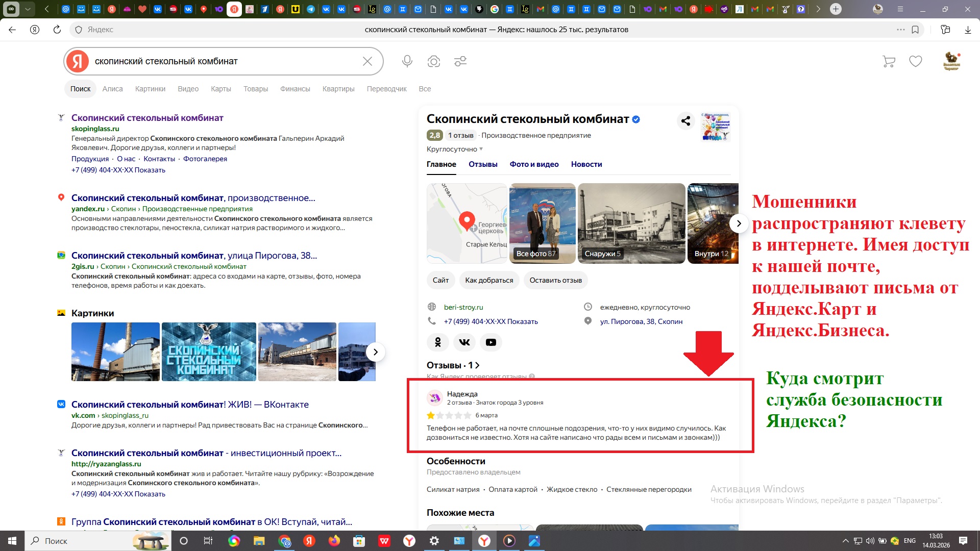Open image search camera icon

point(434,61)
